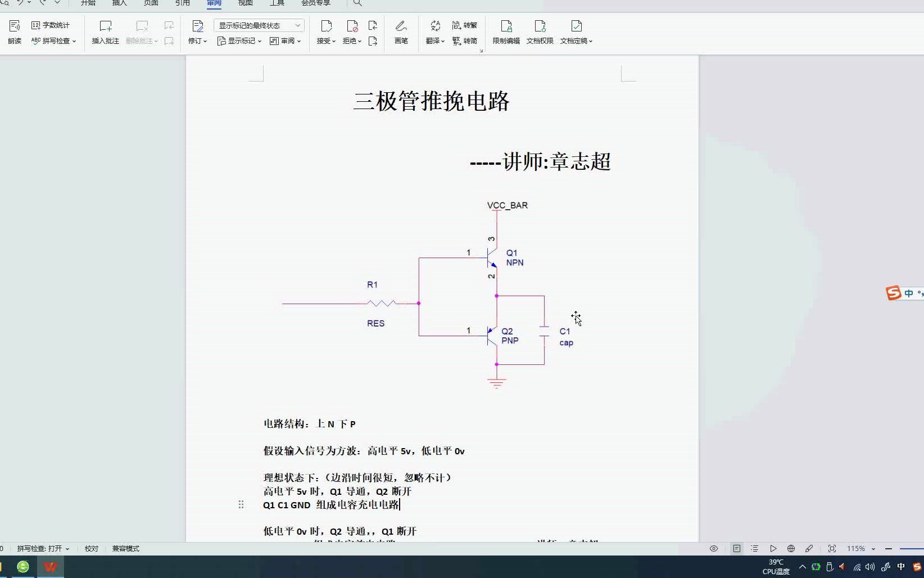This screenshot has height=578, width=924.
Task: Click the redo arrow icon
Action: [x=42, y=3]
